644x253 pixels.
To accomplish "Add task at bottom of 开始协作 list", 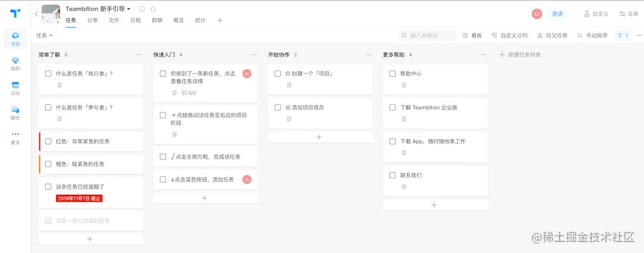I will [x=319, y=137].
